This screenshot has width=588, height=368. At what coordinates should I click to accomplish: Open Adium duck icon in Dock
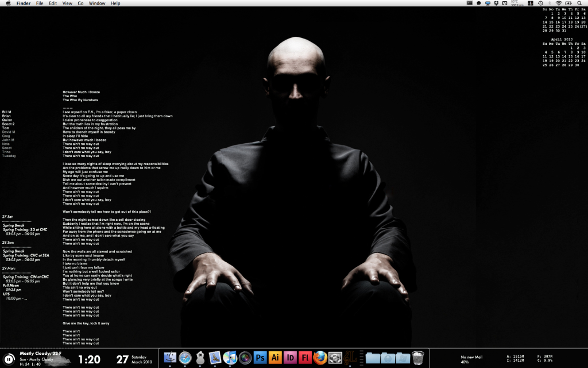[x=200, y=358]
